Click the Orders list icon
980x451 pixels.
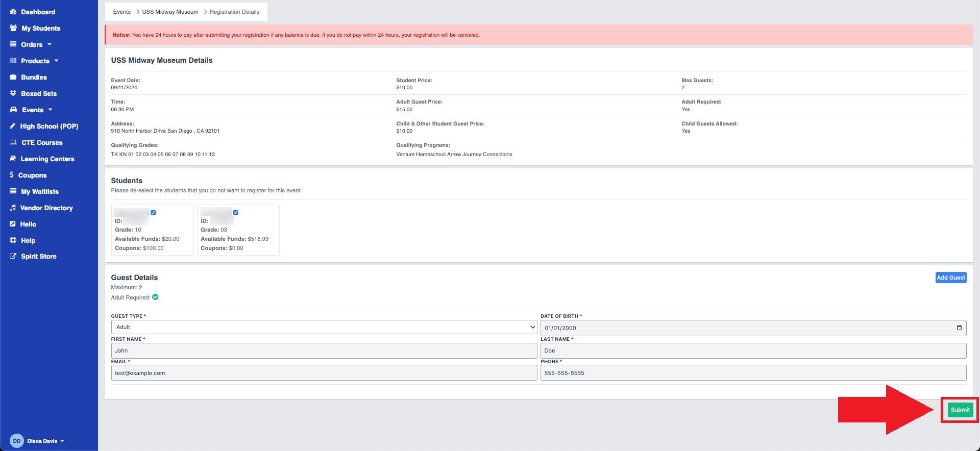pyautogui.click(x=13, y=44)
